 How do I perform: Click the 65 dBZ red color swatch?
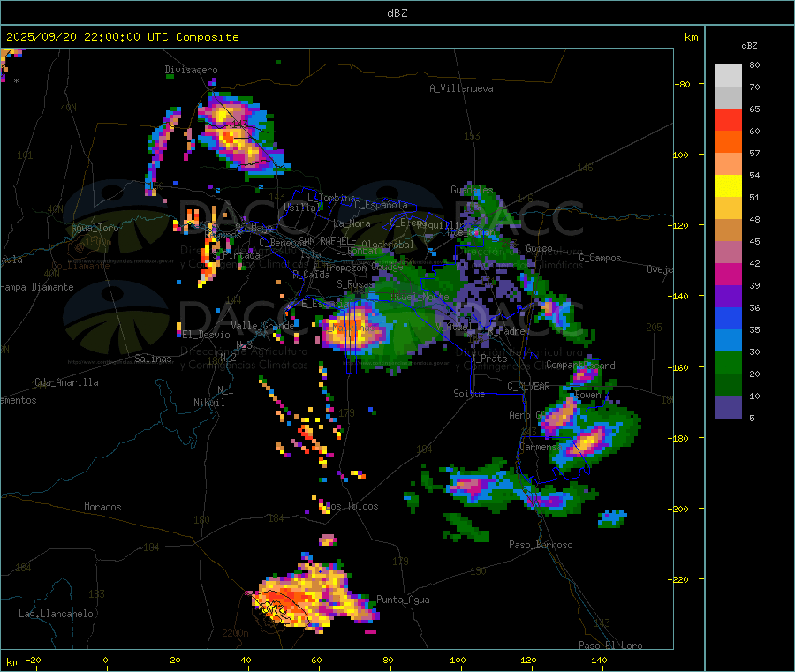click(x=728, y=119)
